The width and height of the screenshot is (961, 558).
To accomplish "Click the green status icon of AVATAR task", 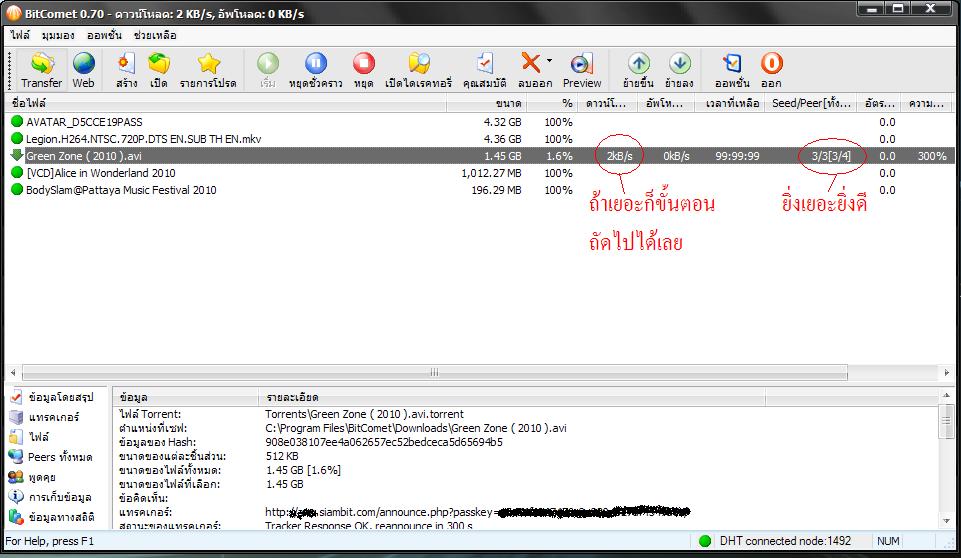I will [x=17, y=121].
